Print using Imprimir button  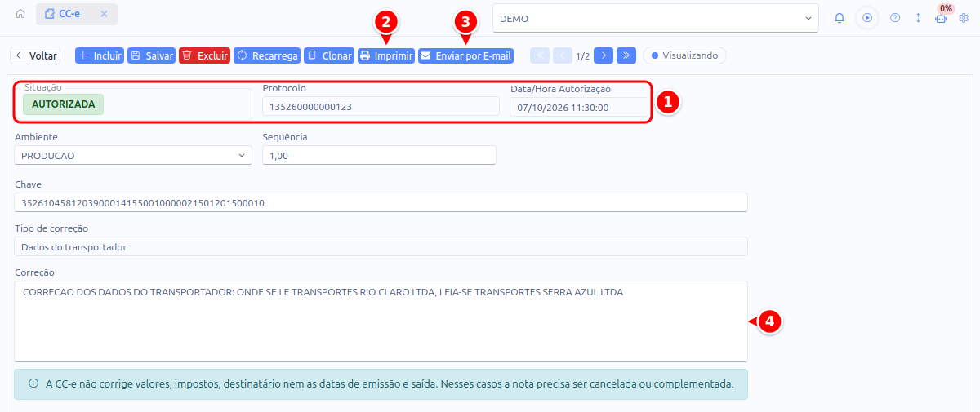tap(385, 55)
